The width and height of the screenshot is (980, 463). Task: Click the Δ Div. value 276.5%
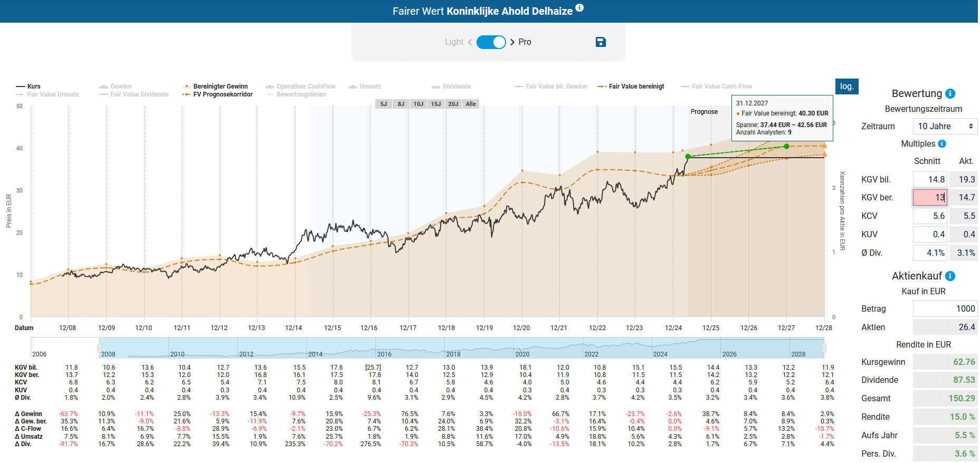(x=370, y=444)
